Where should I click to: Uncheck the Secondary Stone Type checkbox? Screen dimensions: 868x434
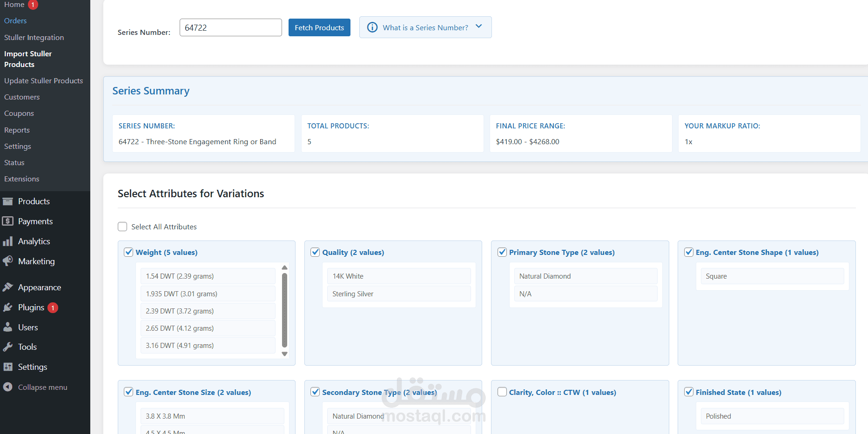(315, 392)
